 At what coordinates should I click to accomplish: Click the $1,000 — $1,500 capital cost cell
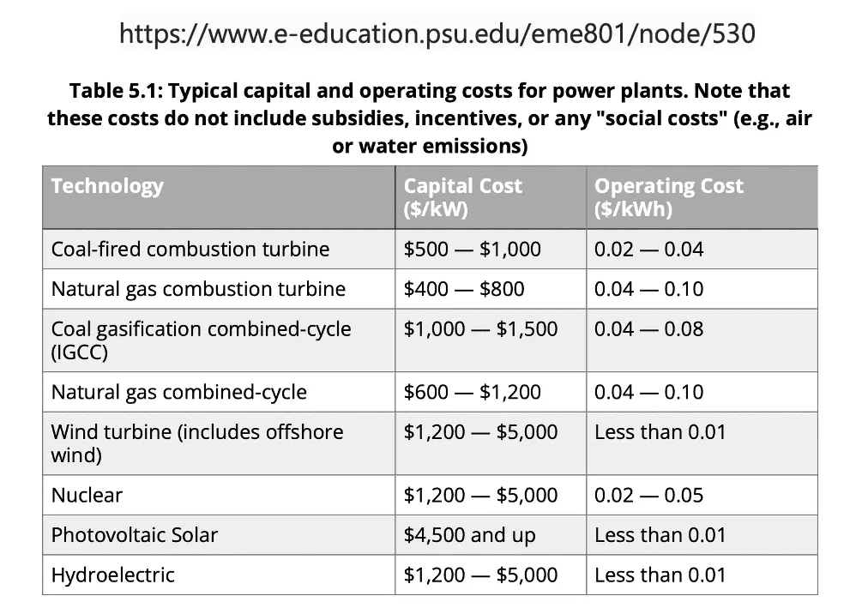point(480,329)
